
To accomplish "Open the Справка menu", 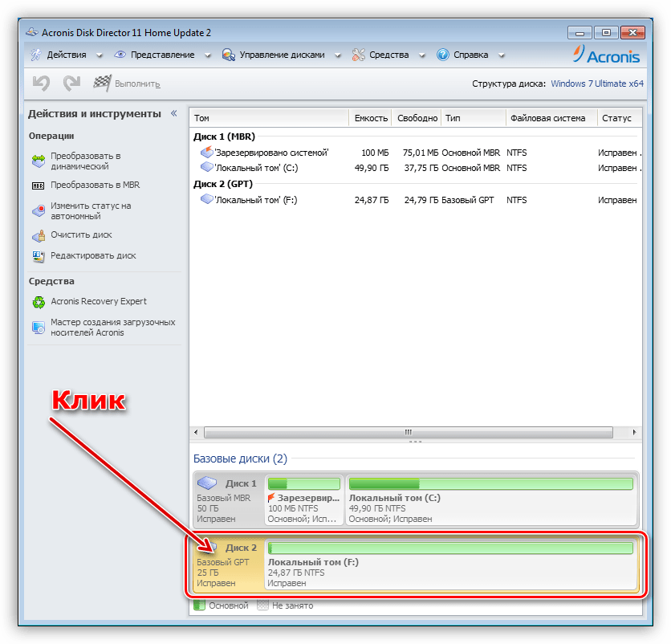I will click(x=470, y=55).
